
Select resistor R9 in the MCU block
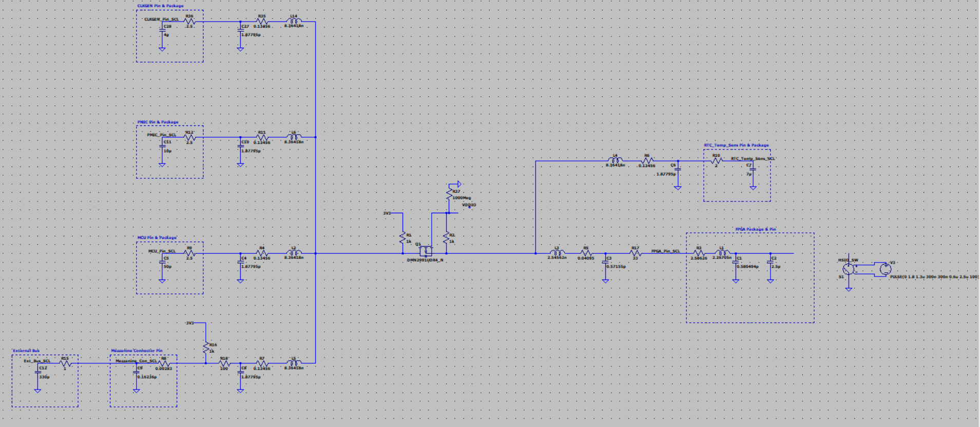[x=189, y=253]
